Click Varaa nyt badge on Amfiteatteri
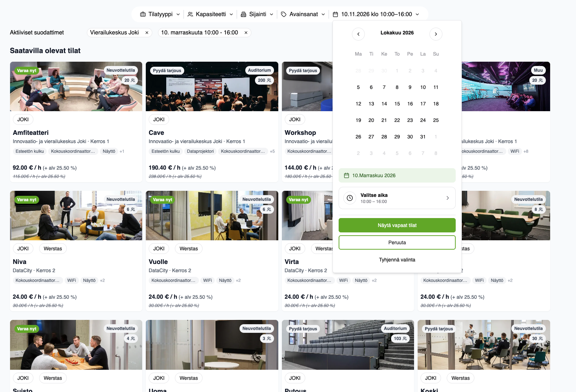This screenshot has height=392, width=576. pyautogui.click(x=27, y=71)
